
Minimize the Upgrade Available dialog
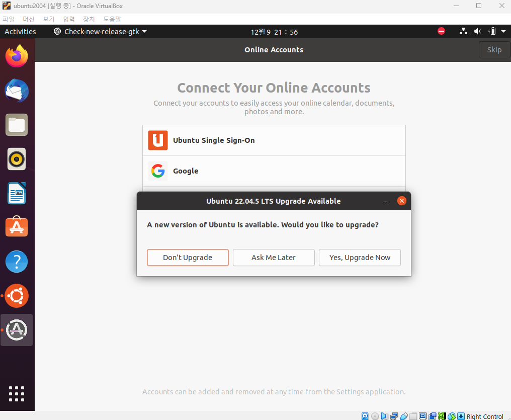[385, 201]
